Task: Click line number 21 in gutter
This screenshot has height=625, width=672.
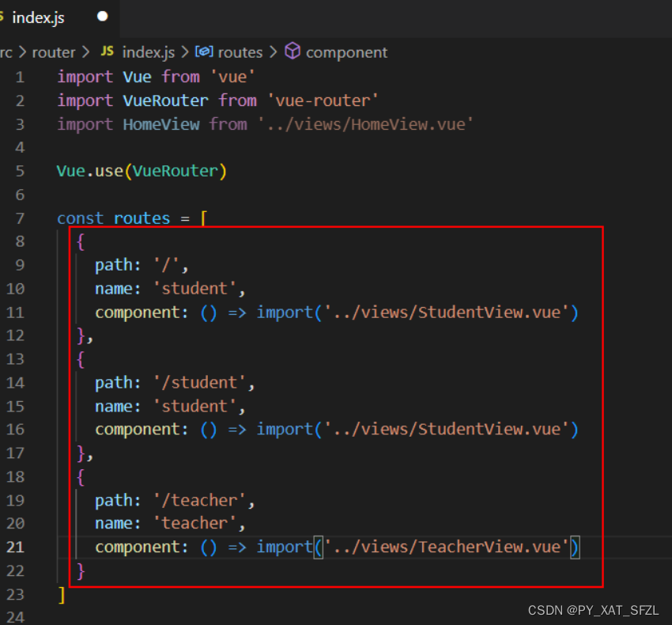Action: coord(16,547)
